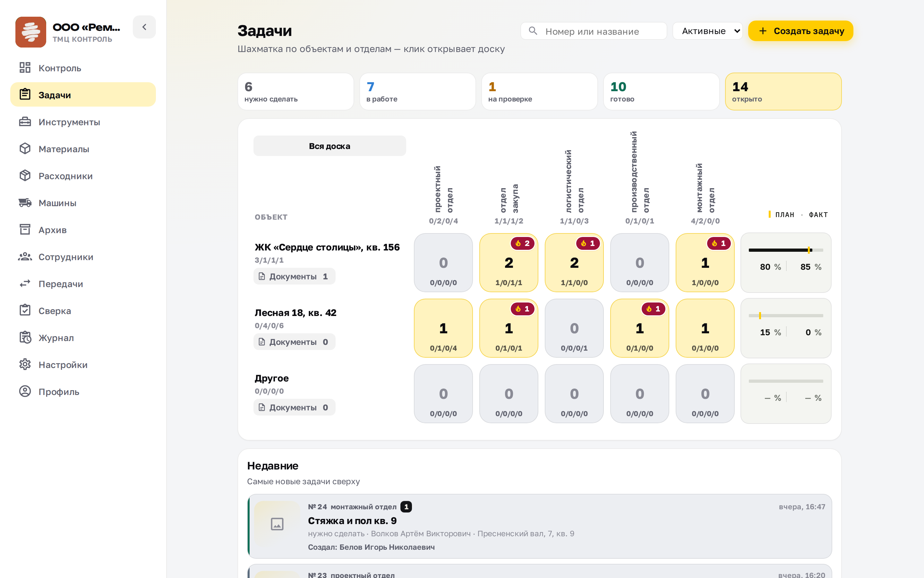924x578 pixels.
Task: Click the Журнал calendar-clock icon
Action: click(x=25, y=337)
